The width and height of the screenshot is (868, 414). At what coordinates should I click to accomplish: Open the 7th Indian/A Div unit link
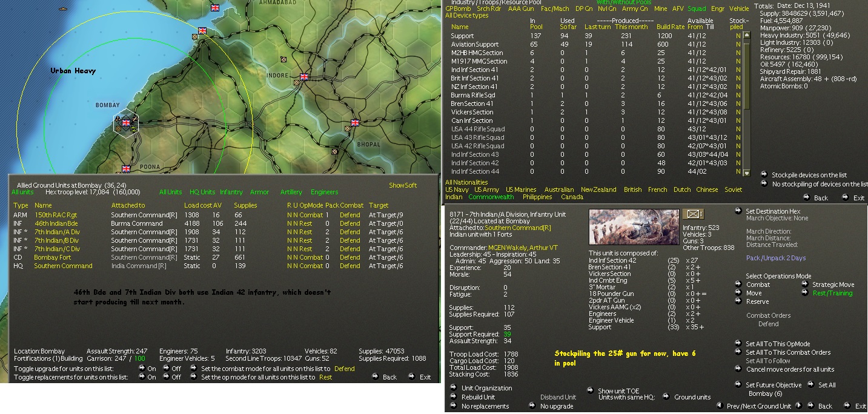coord(57,232)
